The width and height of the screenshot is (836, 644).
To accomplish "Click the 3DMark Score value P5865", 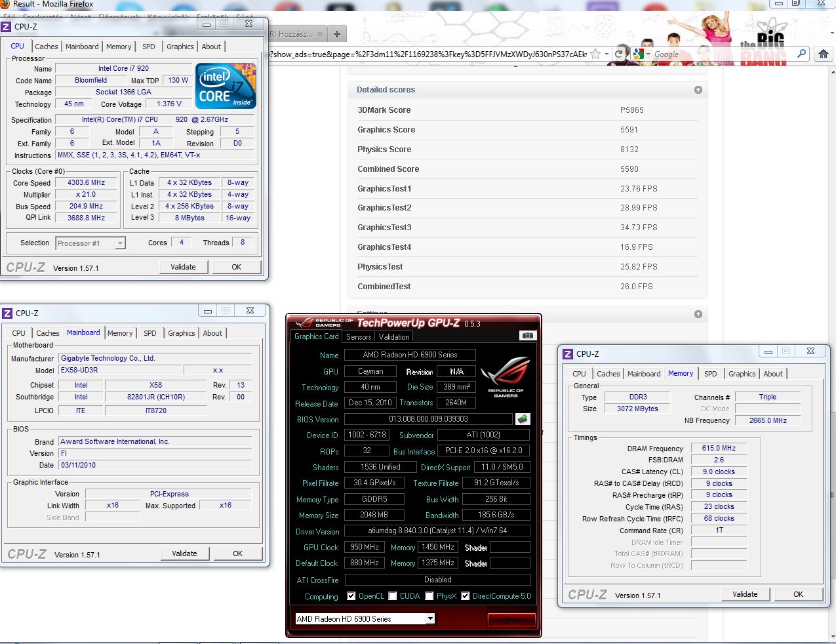I will tap(632, 110).
